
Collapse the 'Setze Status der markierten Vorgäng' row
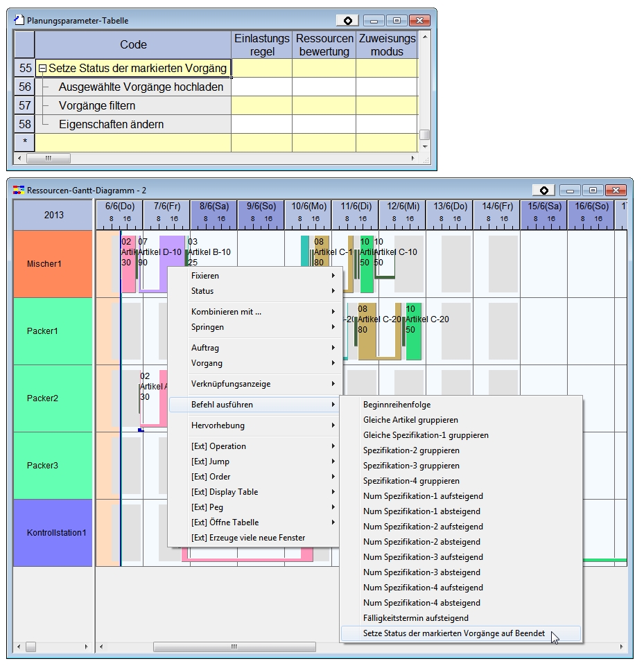pyautogui.click(x=42, y=69)
